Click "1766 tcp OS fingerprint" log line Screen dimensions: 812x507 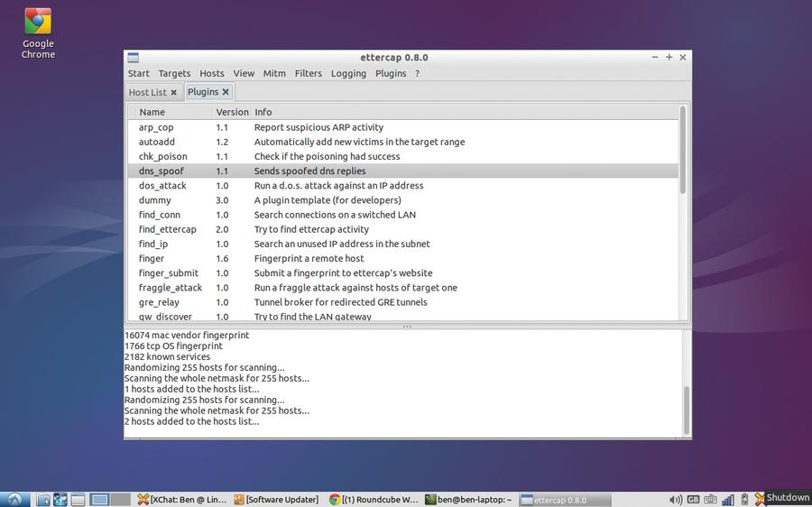coord(173,346)
